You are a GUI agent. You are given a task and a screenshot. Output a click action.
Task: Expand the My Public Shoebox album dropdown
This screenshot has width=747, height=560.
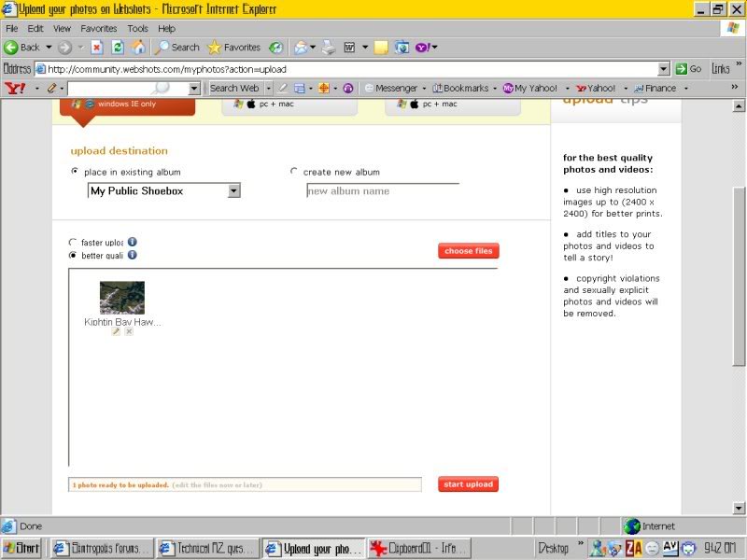(x=233, y=190)
